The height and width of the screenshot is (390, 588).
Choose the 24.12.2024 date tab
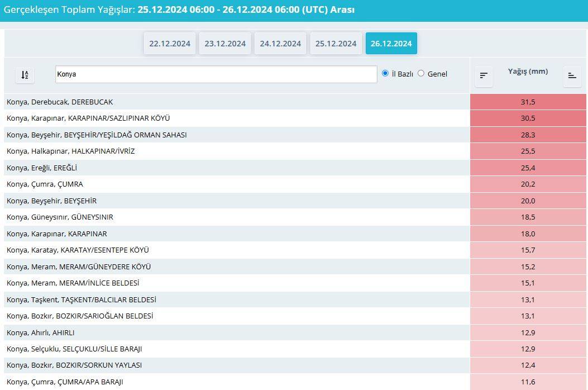pyautogui.click(x=280, y=44)
